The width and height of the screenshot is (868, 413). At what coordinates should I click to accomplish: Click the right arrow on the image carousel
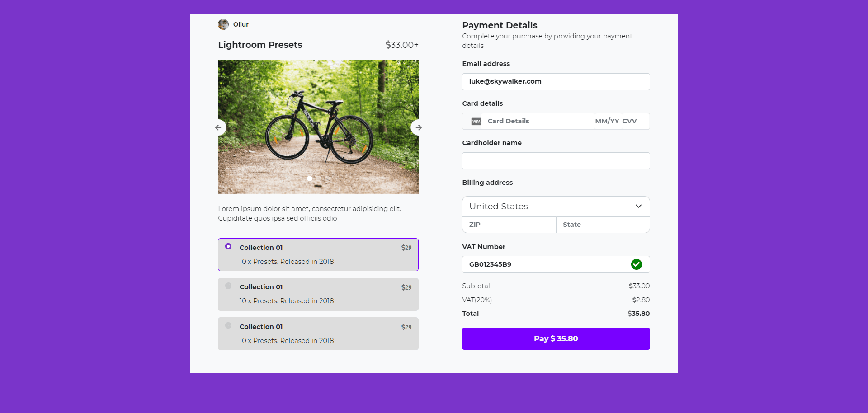coord(418,127)
